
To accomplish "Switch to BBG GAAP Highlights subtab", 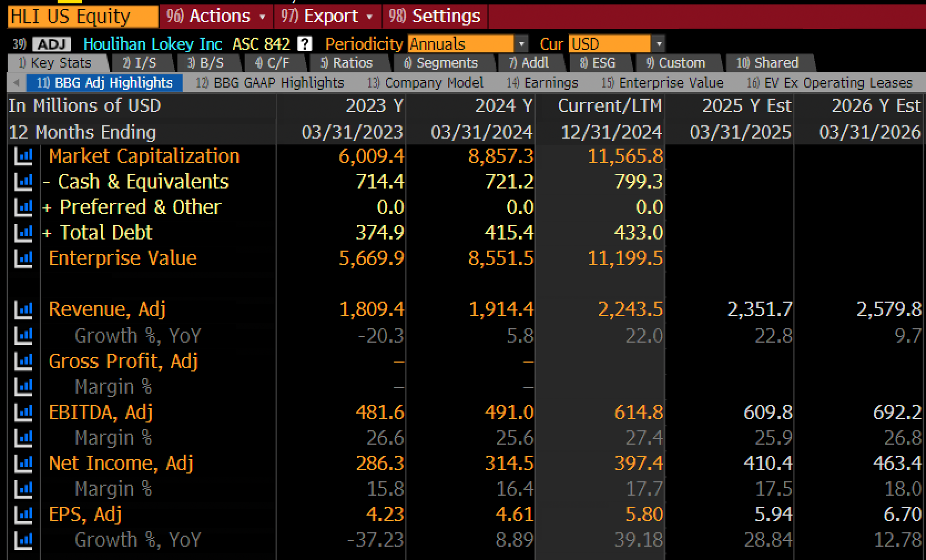I will click(x=270, y=83).
